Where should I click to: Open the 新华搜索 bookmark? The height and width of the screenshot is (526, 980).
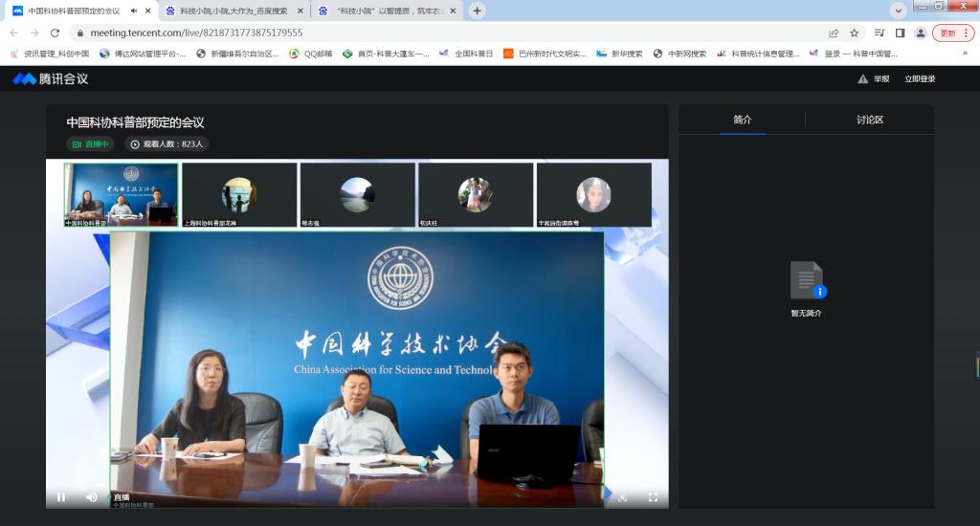click(x=619, y=54)
